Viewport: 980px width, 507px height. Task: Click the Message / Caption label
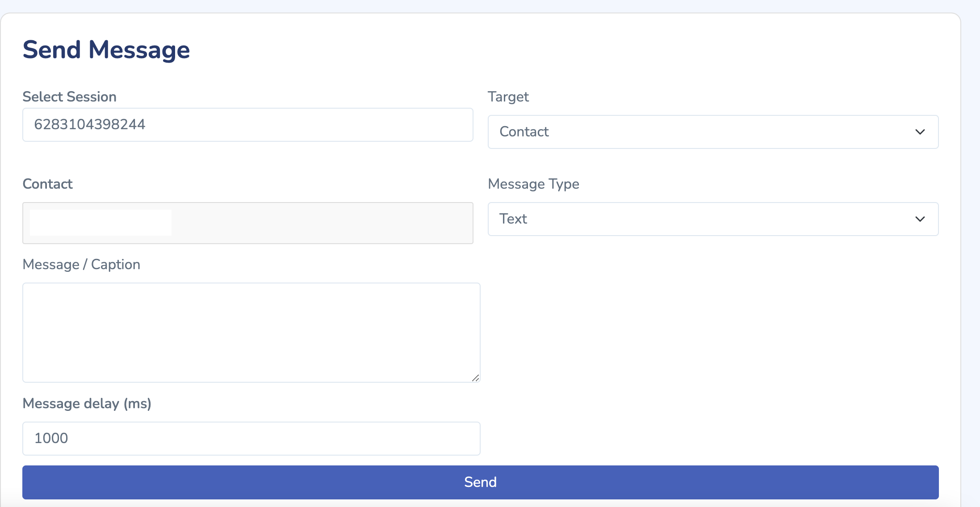pyautogui.click(x=81, y=264)
